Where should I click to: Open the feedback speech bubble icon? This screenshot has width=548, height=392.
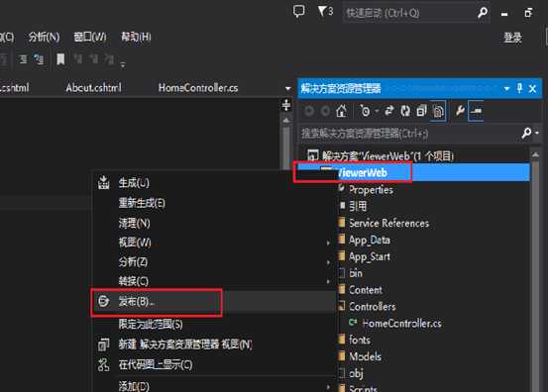tap(299, 12)
